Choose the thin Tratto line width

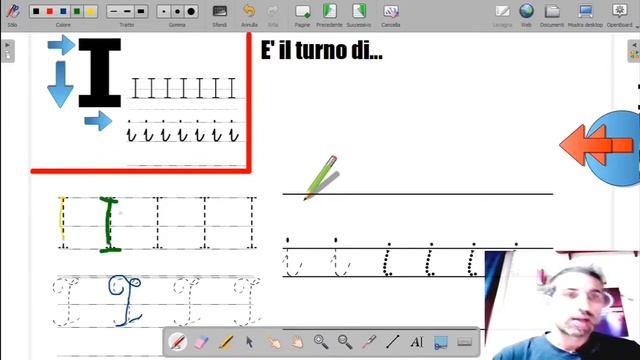coord(114,11)
